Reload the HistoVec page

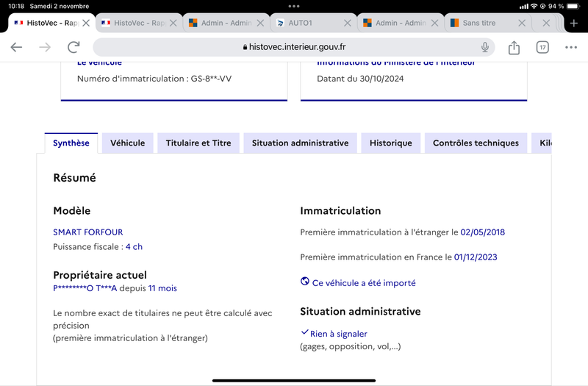coord(73,47)
